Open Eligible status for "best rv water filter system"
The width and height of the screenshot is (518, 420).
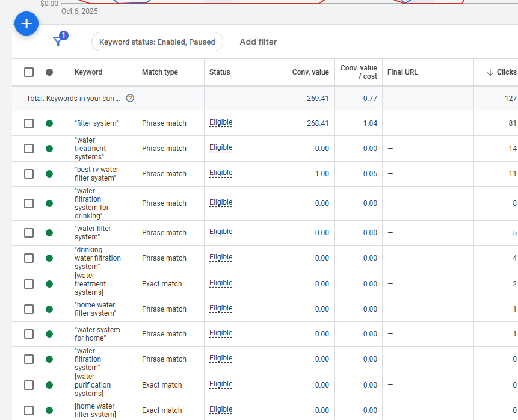(x=221, y=173)
